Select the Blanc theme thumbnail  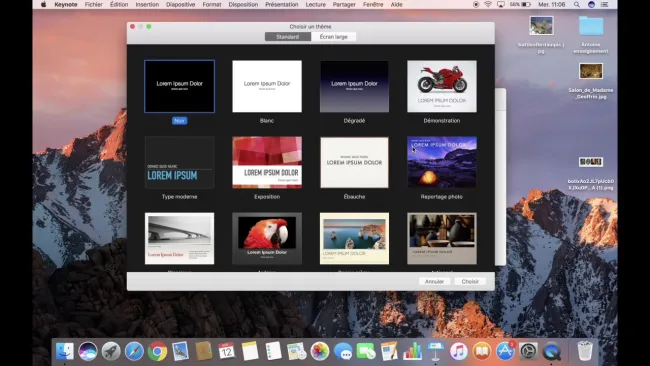(x=267, y=86)
